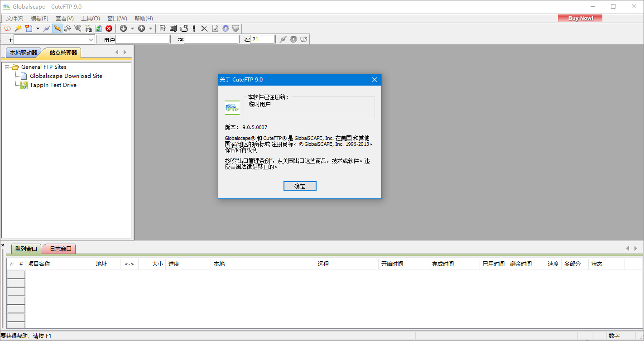Click the 进度 column header
644x341 pixels.
pos(188,264)
